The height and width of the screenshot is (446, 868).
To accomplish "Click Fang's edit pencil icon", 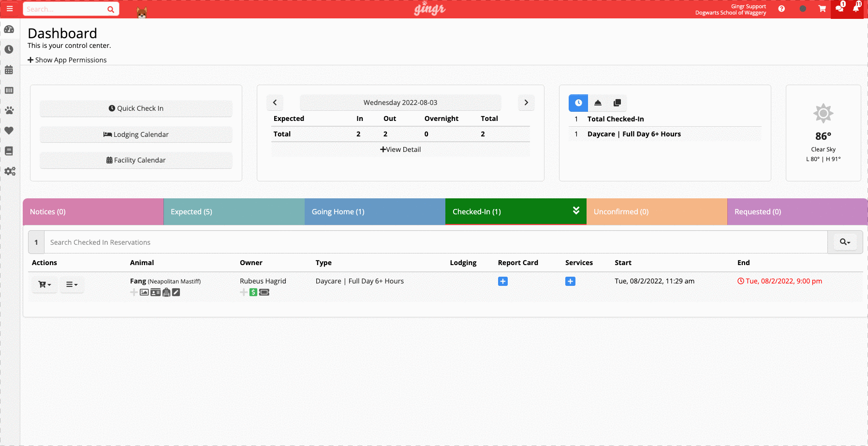I will [x=176, y=292].
